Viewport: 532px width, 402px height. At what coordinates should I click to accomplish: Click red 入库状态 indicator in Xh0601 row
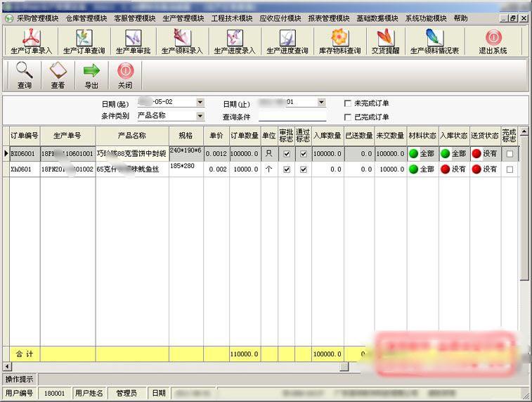[x=445, y=169]
